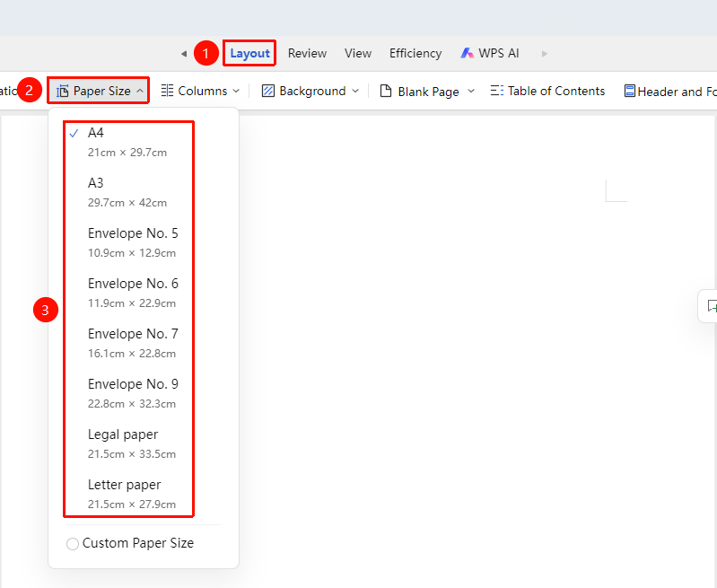
Task: Click the Paper Size label text
Action: [102, 91]
